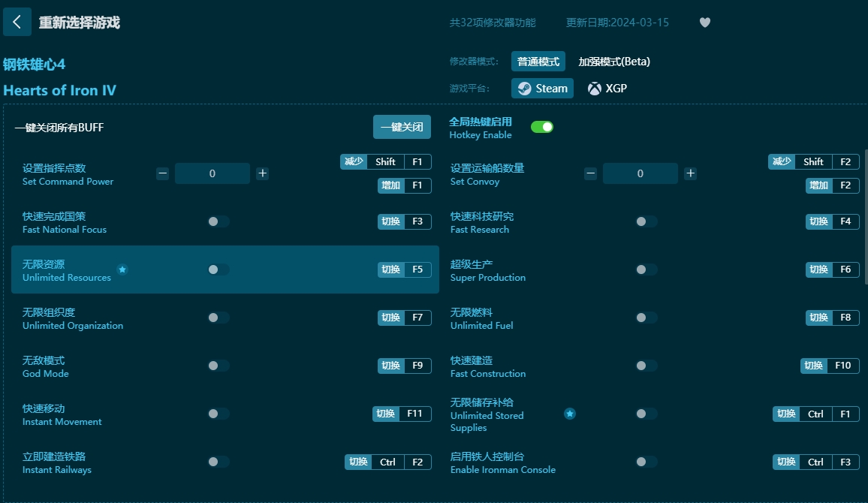Click the Hearts of Iron IV title

pyautogui.click(x=60, y=90)
